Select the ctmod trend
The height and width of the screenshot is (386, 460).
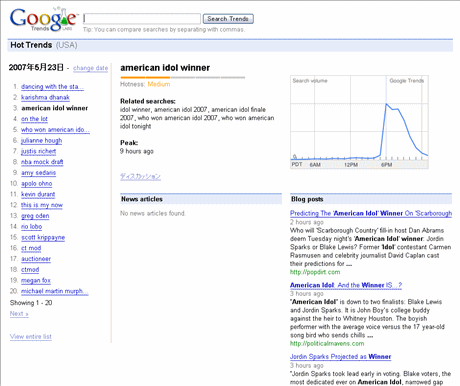(30, 269)
